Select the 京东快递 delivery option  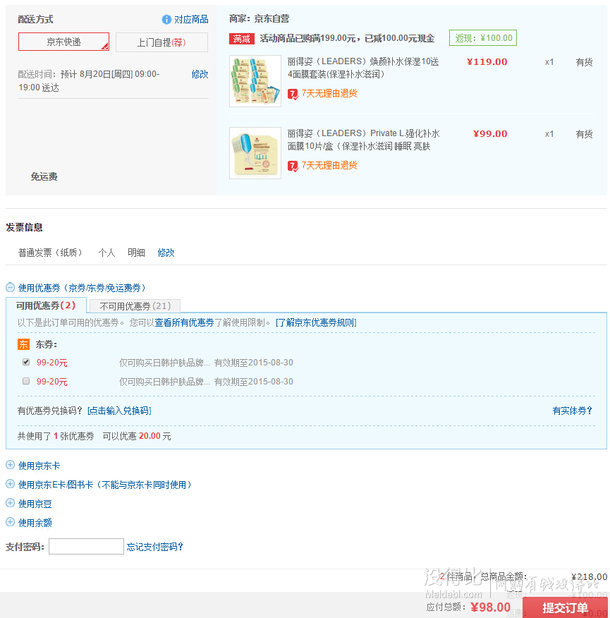coord(63,42)
